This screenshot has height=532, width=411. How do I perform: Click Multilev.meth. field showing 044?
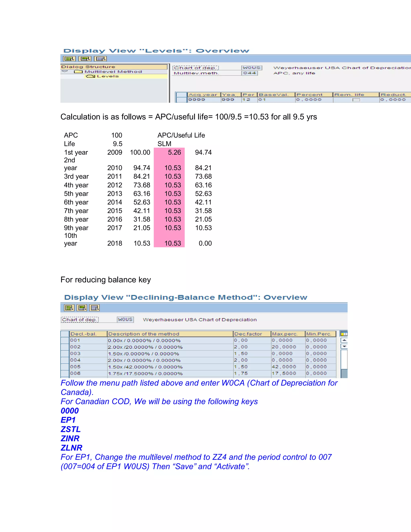[250, 73]
